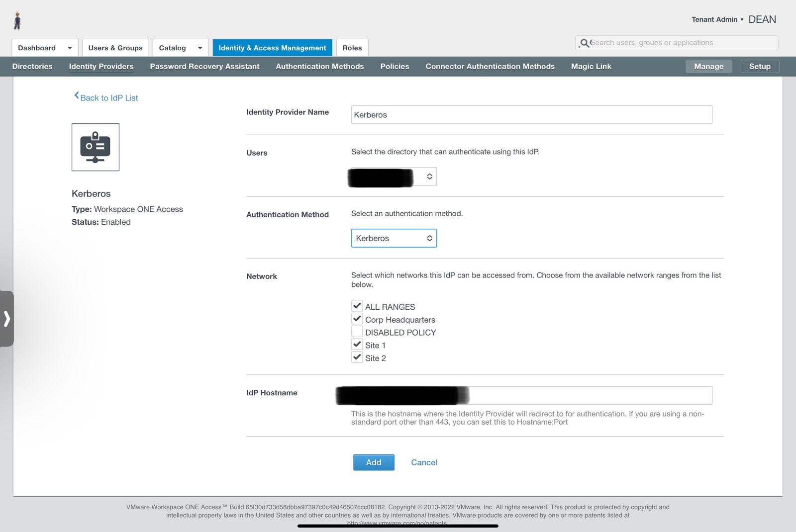796x532 pixels.
Task: Expand the Dashboard dropdown arrow
Action: point(70,48)
